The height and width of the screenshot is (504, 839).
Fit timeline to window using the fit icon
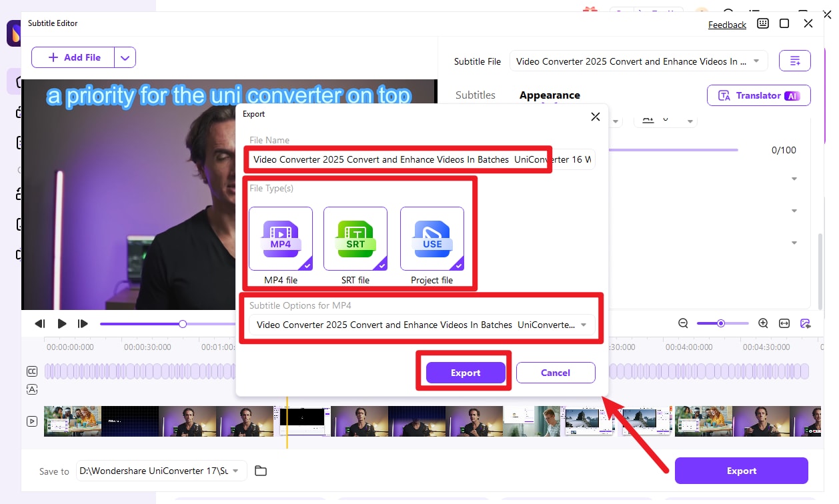[783, 323]
